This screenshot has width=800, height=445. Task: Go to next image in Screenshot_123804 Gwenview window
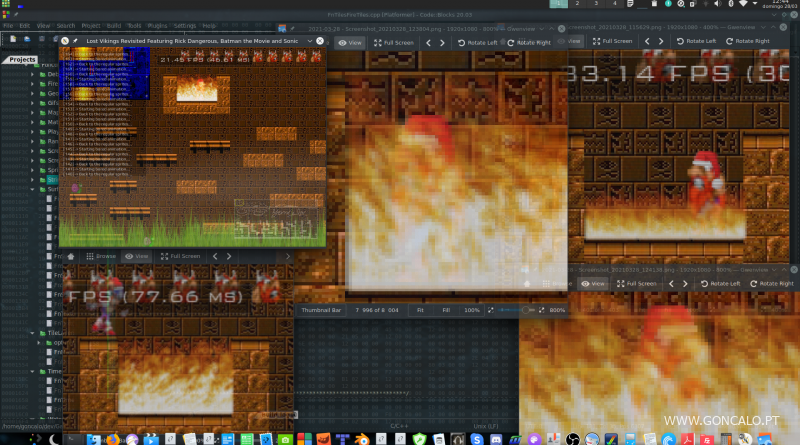(x=442, y=43)
